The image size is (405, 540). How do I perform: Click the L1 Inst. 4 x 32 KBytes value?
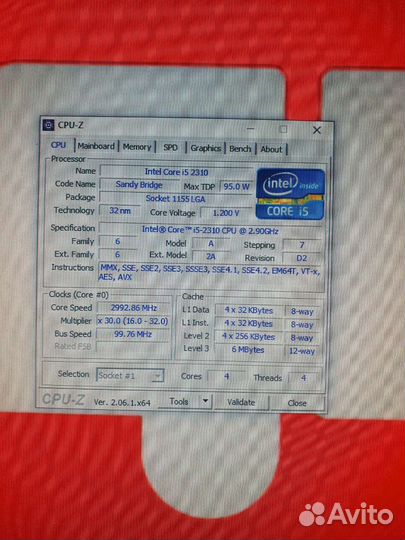coord(249,323)
